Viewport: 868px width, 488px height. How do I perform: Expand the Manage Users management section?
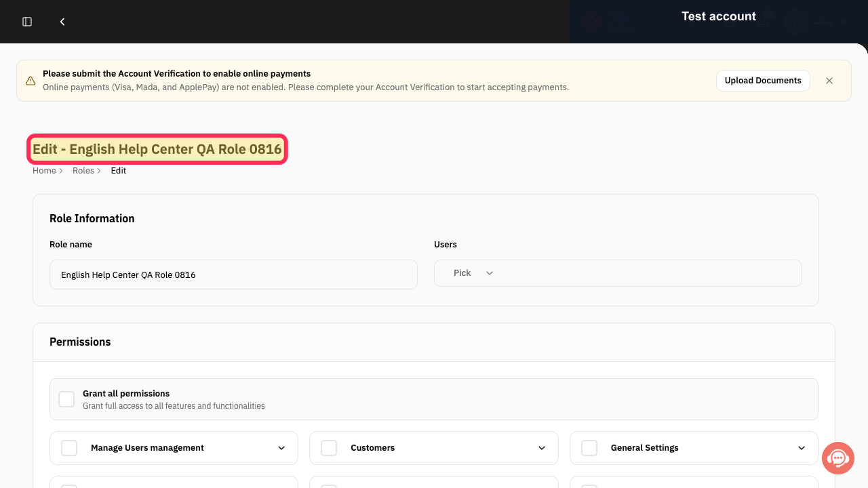click(281, 448)
